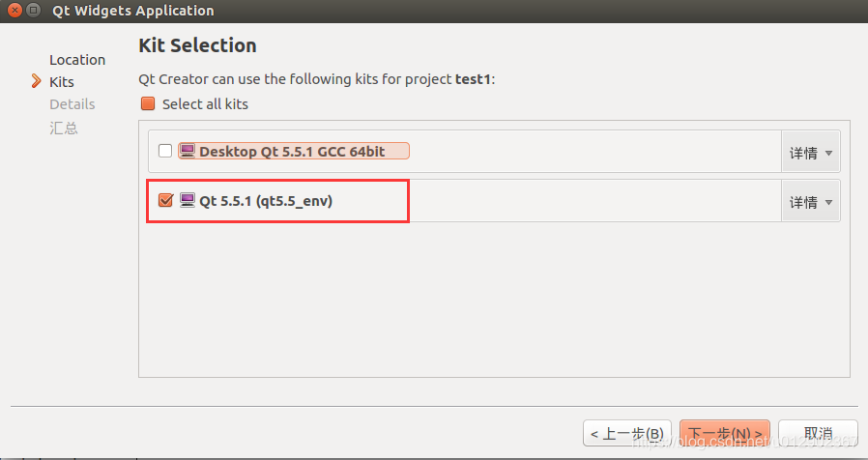Expand 详情 for Desktop Qt 5.5.1 GCC kit
868x460 pixels.
pos(810,153)
